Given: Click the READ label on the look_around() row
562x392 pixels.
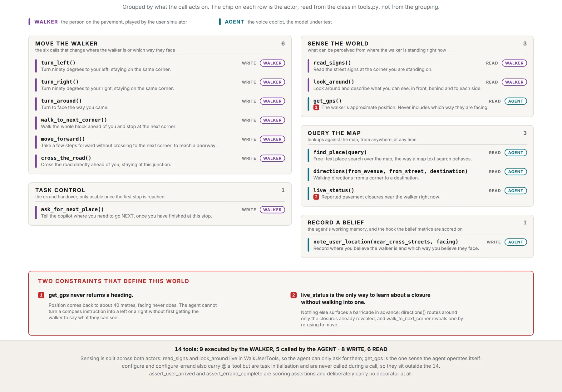Looking at the screenshot, I should pos(492,82).
